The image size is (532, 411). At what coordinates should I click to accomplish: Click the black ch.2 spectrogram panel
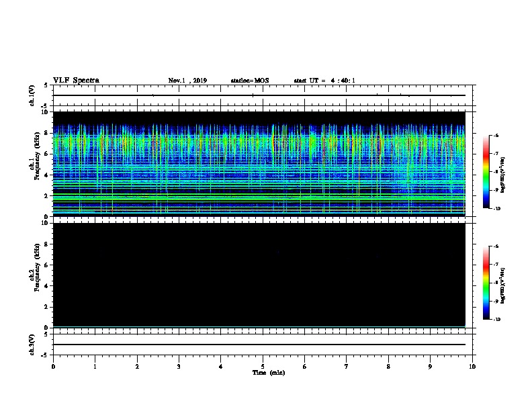259,275
